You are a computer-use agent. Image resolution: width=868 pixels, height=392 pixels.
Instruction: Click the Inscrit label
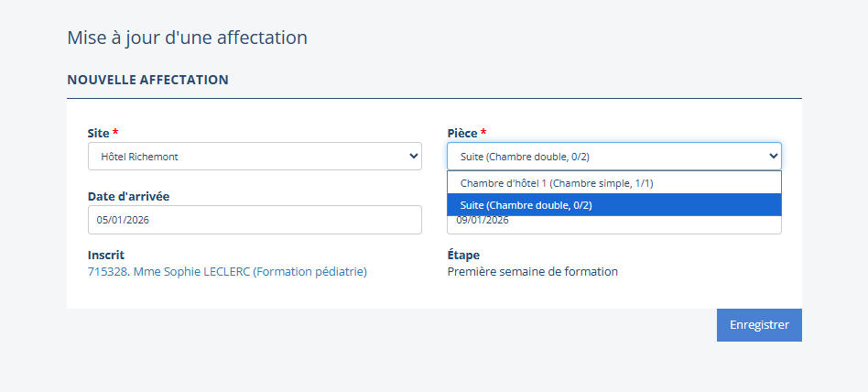tap(106, 256)
